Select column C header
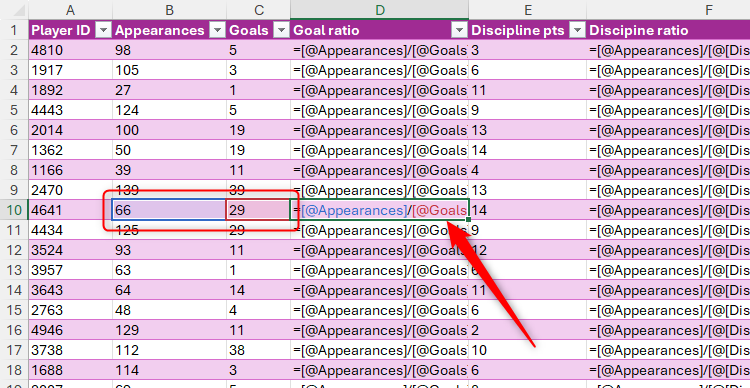 (x=258, y=10)
